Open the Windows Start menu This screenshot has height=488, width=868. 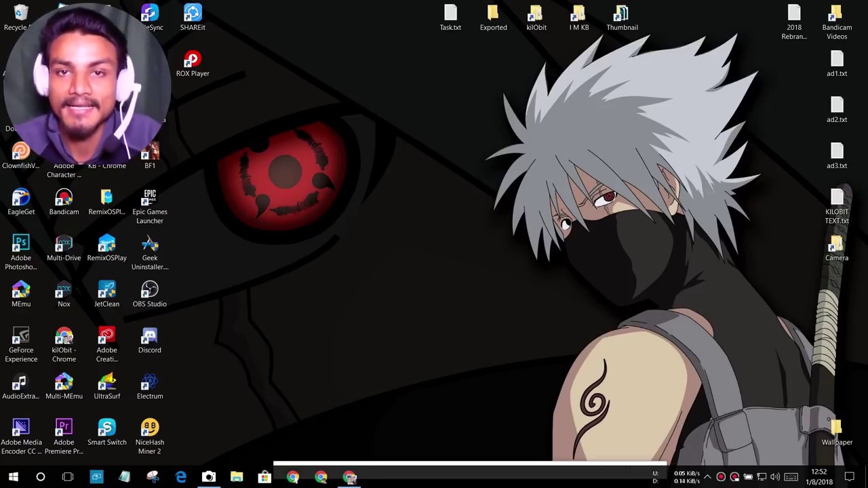[13, 477]
